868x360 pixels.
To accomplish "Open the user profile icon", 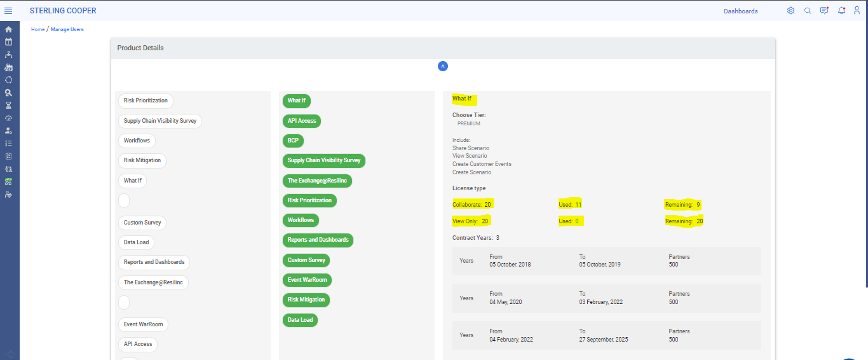I will (x=857, y=11).
